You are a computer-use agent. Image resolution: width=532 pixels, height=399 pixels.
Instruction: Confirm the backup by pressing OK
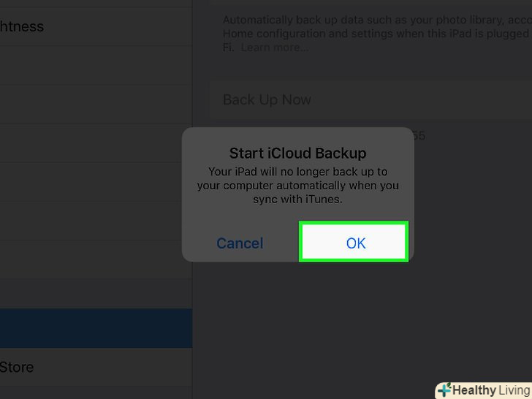[354, 243]
